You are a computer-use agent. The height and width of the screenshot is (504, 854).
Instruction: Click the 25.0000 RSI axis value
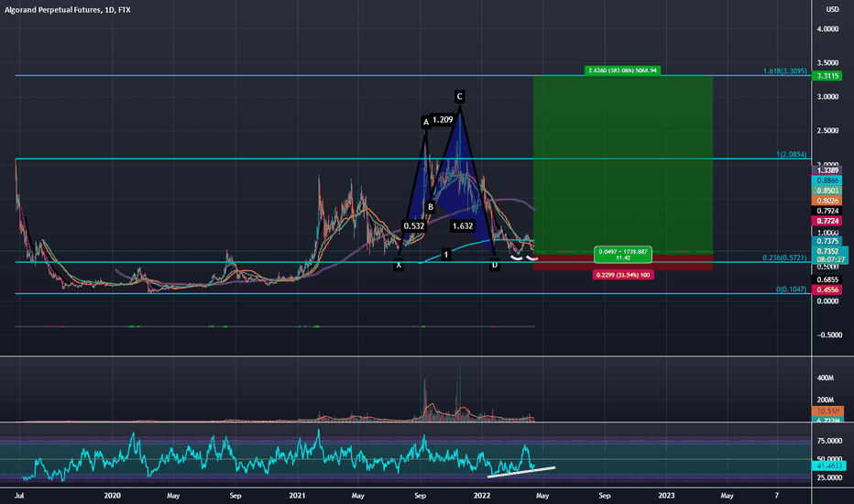830,477
